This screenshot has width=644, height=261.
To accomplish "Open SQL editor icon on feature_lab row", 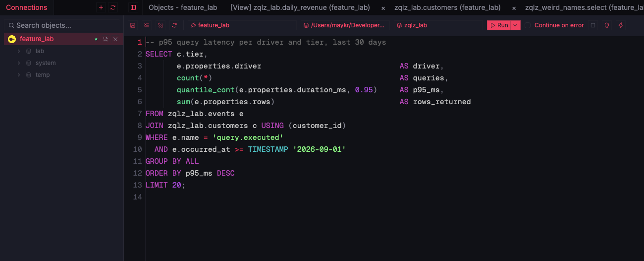I will click(x=106, y=39).
